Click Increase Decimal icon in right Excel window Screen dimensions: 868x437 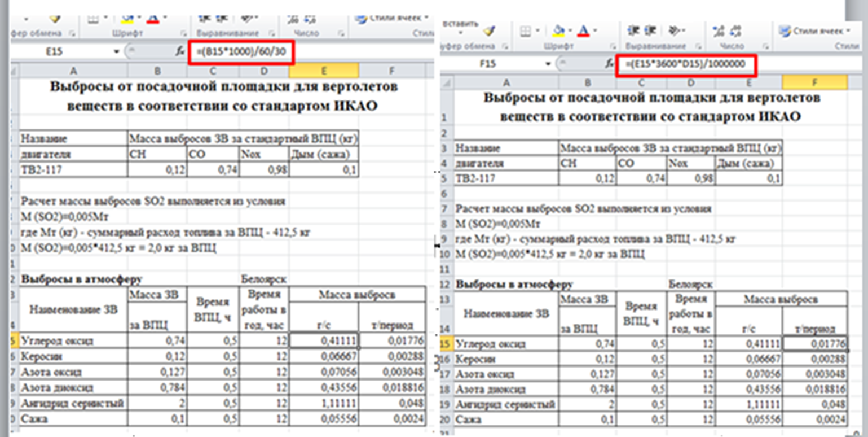(719, 30)
